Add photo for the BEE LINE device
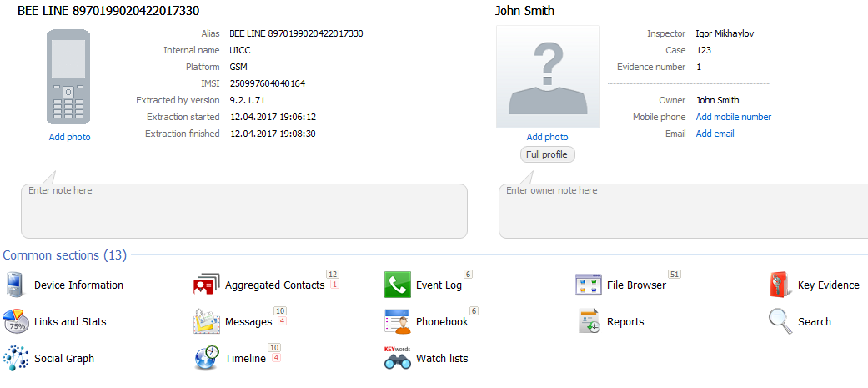The height and width of the screenshot is (388, 868). point(69,137)
